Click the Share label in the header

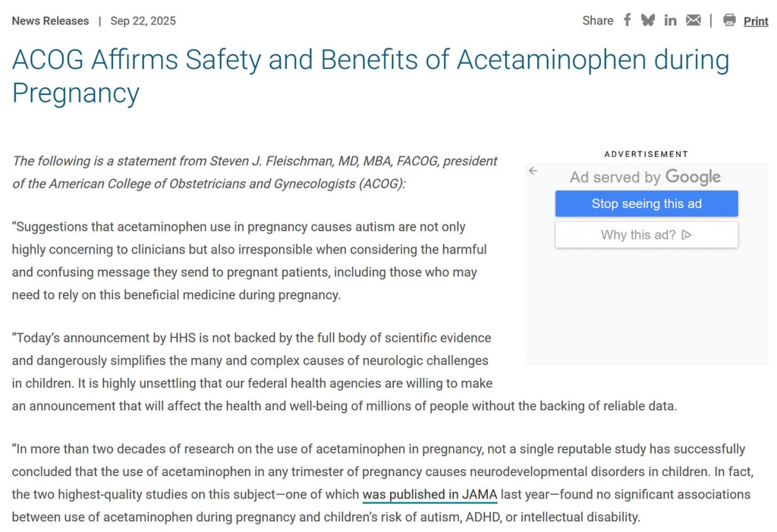[x=597, y=20]
